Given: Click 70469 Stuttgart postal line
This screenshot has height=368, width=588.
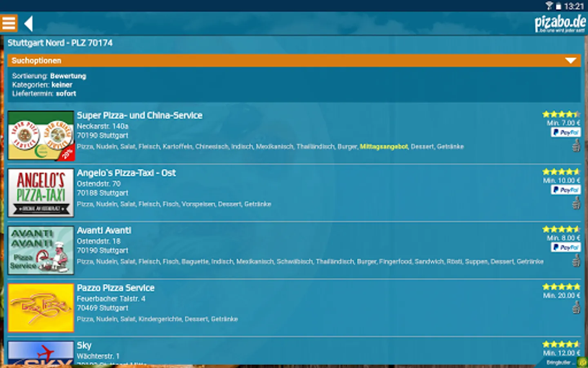Looking at the screenshot, I should click(x=102, y=308).
